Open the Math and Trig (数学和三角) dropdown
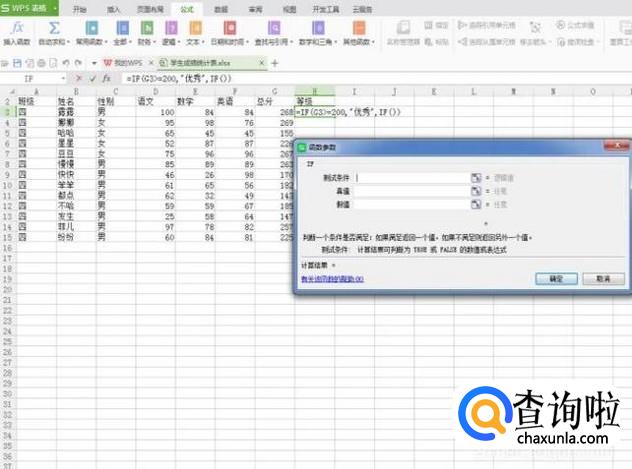The image size is (632, 469). (x=318, y=33)
